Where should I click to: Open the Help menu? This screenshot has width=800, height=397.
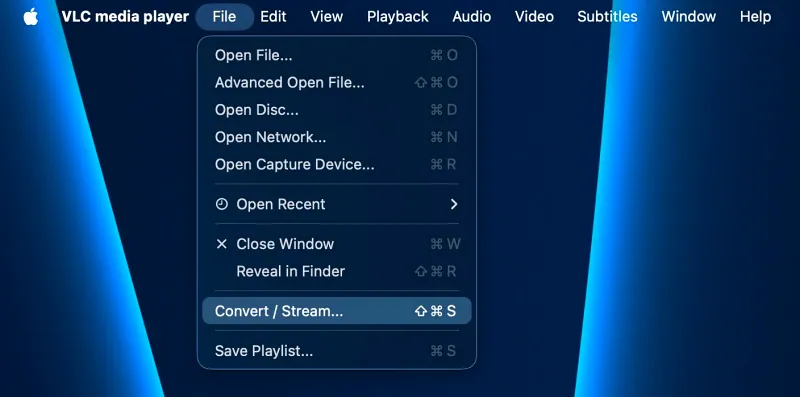755,16
